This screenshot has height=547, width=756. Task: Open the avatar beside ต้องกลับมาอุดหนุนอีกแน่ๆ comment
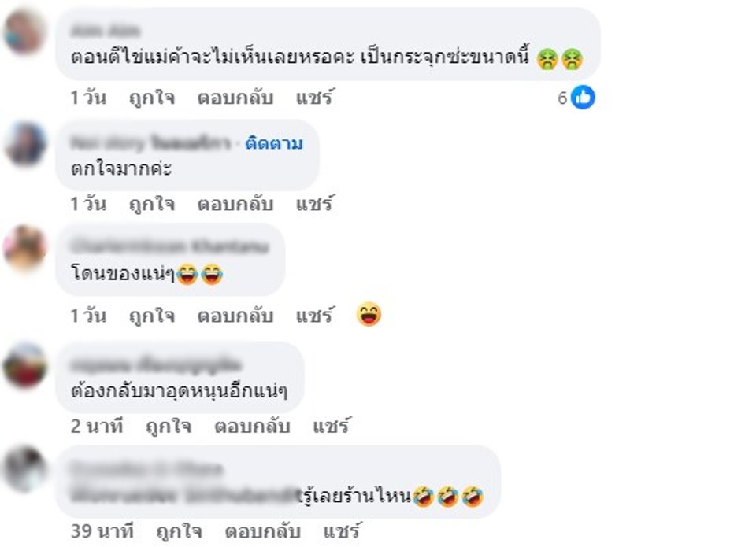tap(24, 365)
